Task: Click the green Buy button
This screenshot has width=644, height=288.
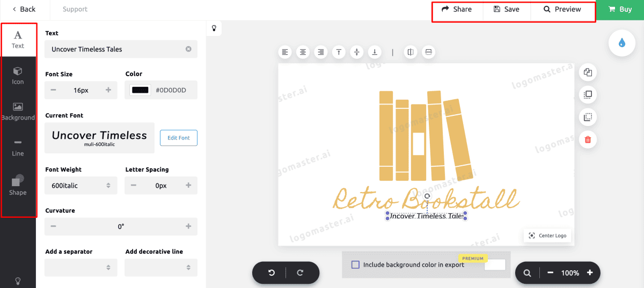Action: tap(620, 10)
